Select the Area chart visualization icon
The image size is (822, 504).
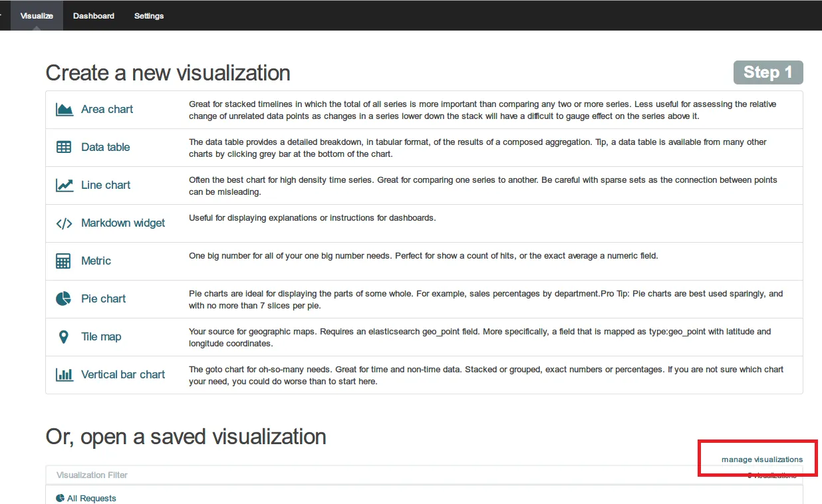[x=63, y=108]
